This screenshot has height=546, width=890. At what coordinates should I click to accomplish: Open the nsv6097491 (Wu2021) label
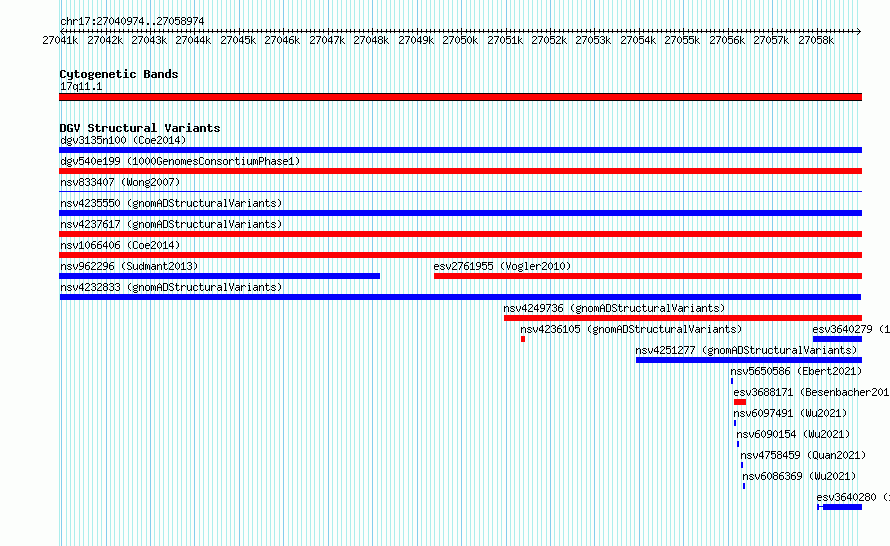[790, 413]
